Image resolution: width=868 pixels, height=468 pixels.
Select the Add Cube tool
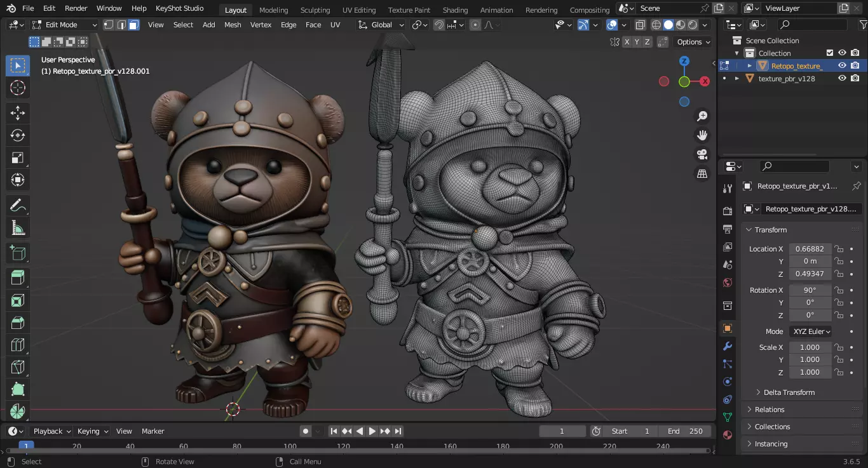click(18, 253)
